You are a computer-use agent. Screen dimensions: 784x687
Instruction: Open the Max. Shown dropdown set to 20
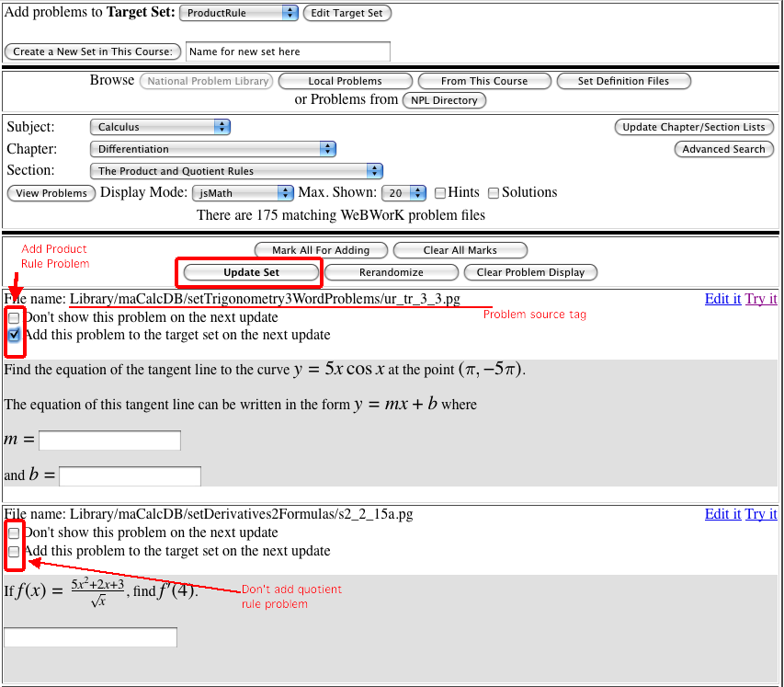click(403, 193)
